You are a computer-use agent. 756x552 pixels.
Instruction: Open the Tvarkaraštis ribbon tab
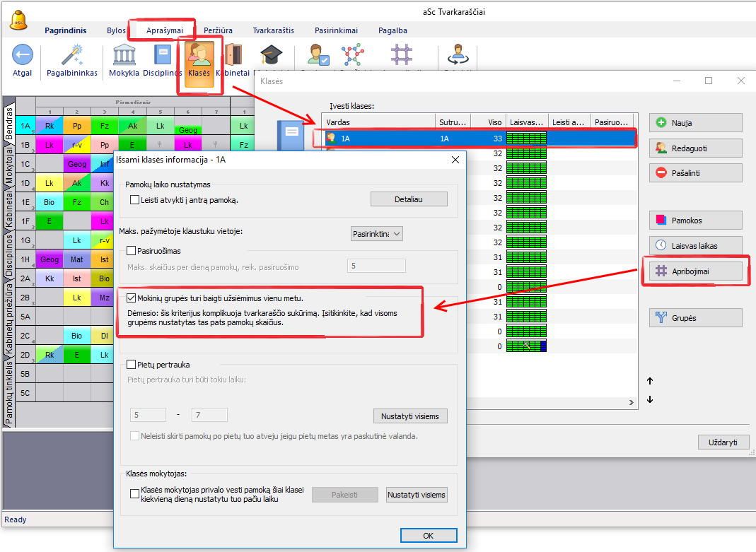[275, 30]
